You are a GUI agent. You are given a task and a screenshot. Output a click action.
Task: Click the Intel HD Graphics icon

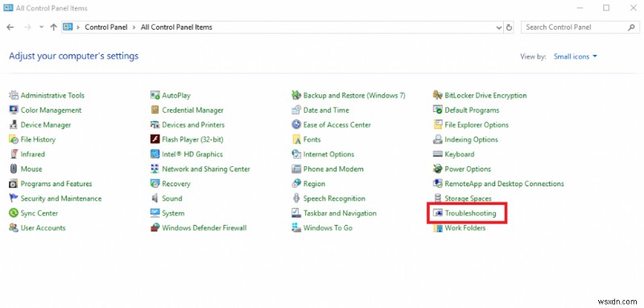155,154
